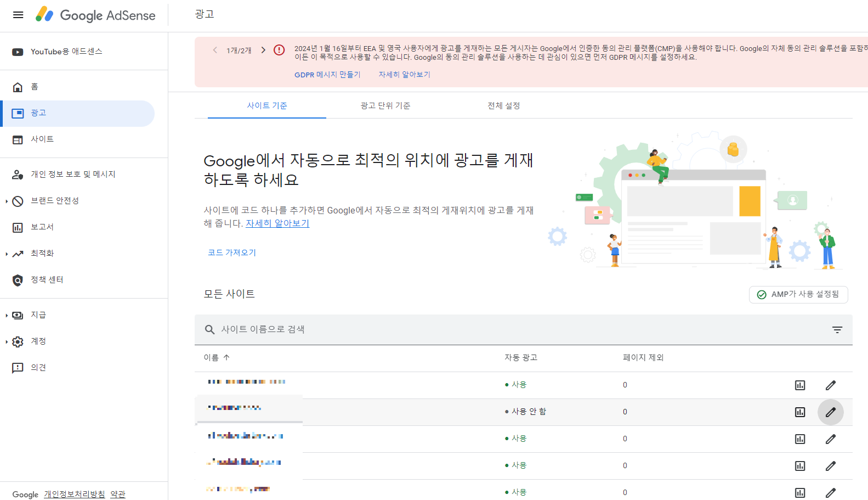Edit fifth site row with pencil
Screen dimensions: 868x500
click(x=831, y=493)
